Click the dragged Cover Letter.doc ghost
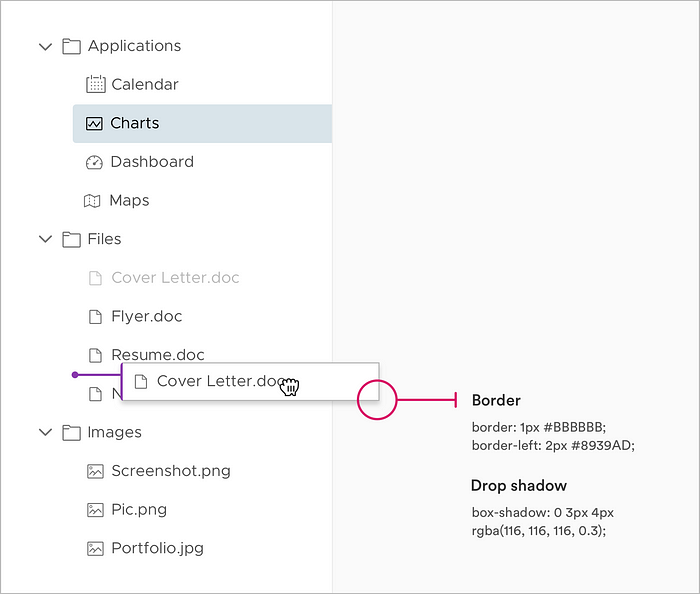 coord(250,382)
